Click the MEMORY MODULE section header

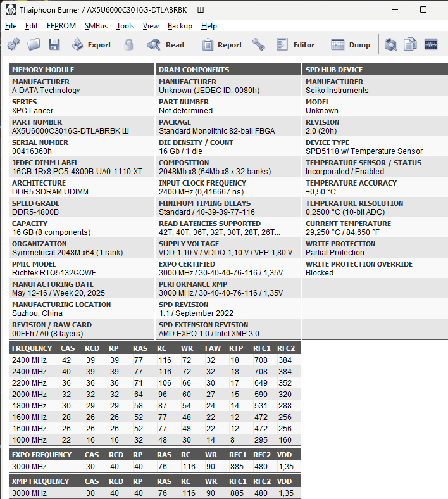pyautogui.click(x=82, y=70)
